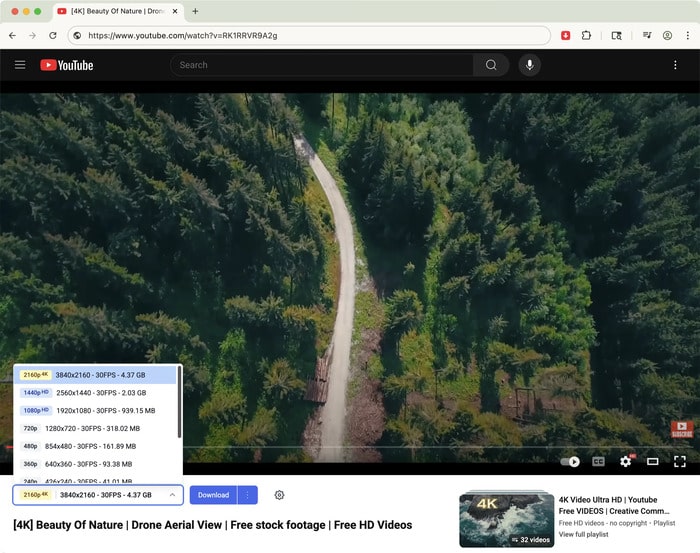Click View full playlist link
Screen dimensions: 700x553
pyautogui.click(x=583, y=534)
